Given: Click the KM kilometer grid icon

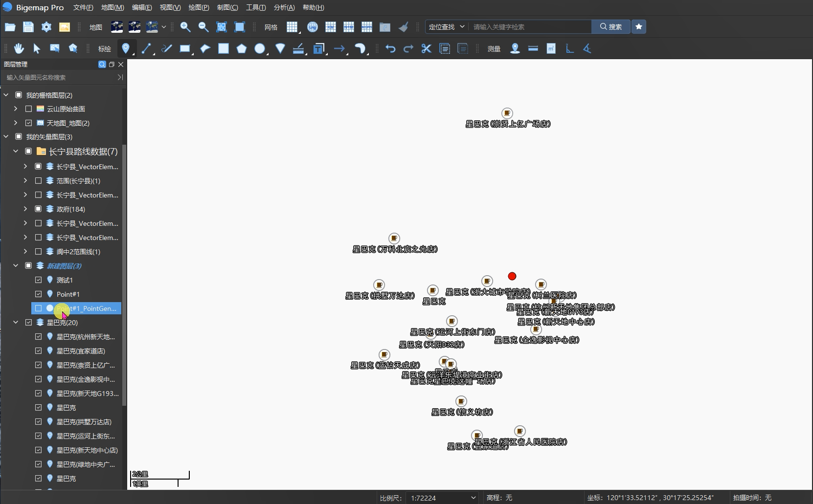Looking at the screenshot, I should tap(331, 27).
